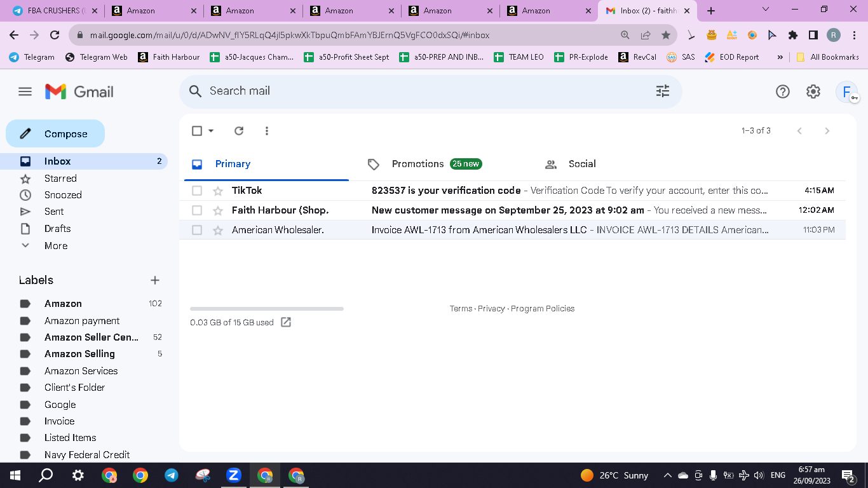The image size is (868, 488).
Task: Click the storage usage progress bar
Action: coord(267,309)
